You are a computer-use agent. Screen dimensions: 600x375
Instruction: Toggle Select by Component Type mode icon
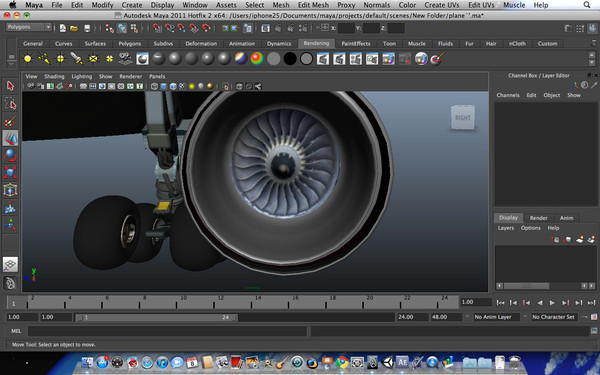[134, 28]
